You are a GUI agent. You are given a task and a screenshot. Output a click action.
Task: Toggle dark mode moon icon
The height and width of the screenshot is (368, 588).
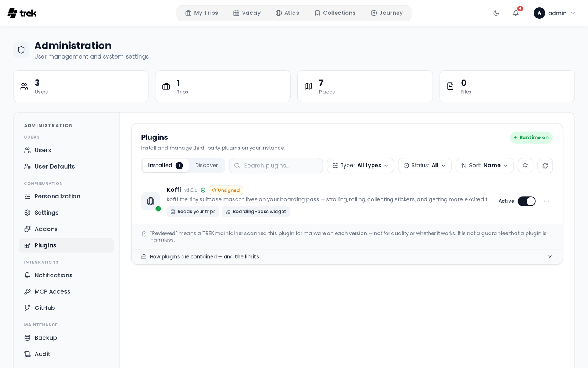coord(496,13)
